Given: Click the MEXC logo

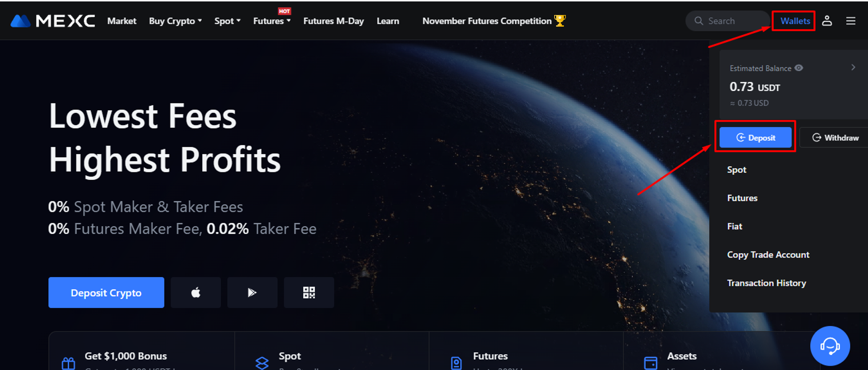Looking at the screenshot, I should click(53, 21).
